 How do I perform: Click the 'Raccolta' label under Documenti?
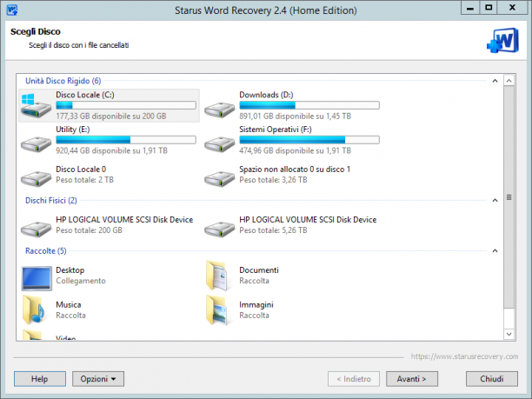pos(254,281)
